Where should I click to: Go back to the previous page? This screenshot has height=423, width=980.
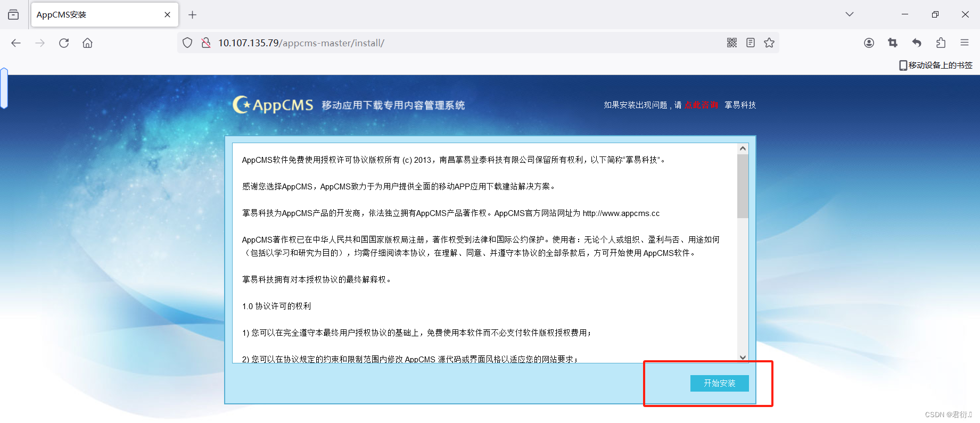[x=16, y=43]
